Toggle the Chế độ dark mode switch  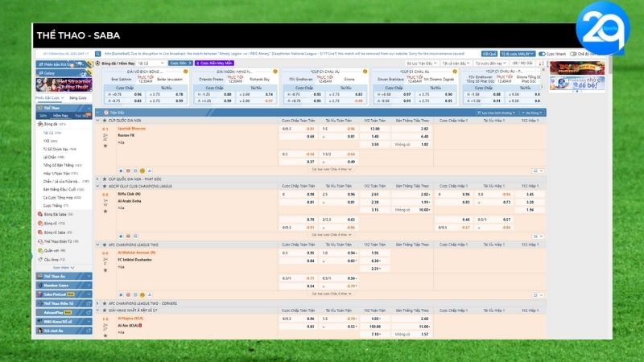[x=573, y=54]
